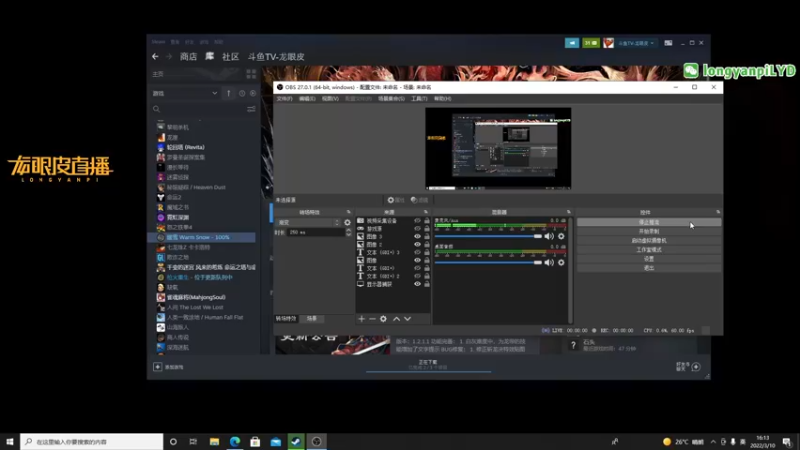Toggle lock on 视频采集设备 source
The width and height of the screenshot is (800, 450).
(427, 221)
